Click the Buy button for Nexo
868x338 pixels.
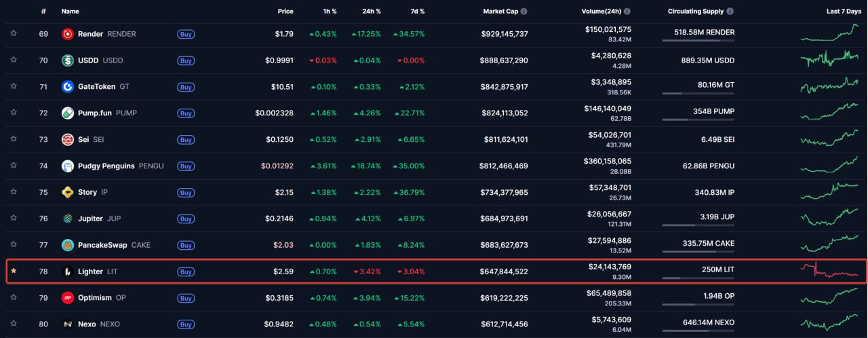186,324
